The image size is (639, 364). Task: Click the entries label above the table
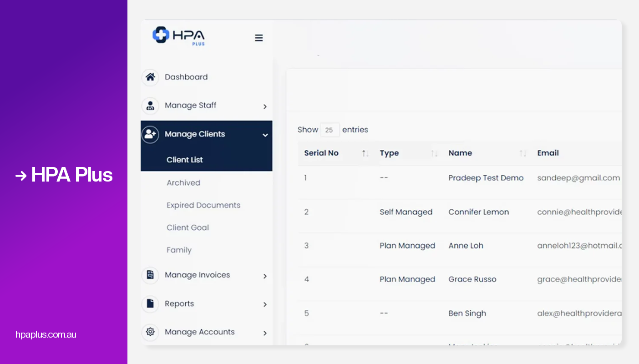[x=355, y=130]
